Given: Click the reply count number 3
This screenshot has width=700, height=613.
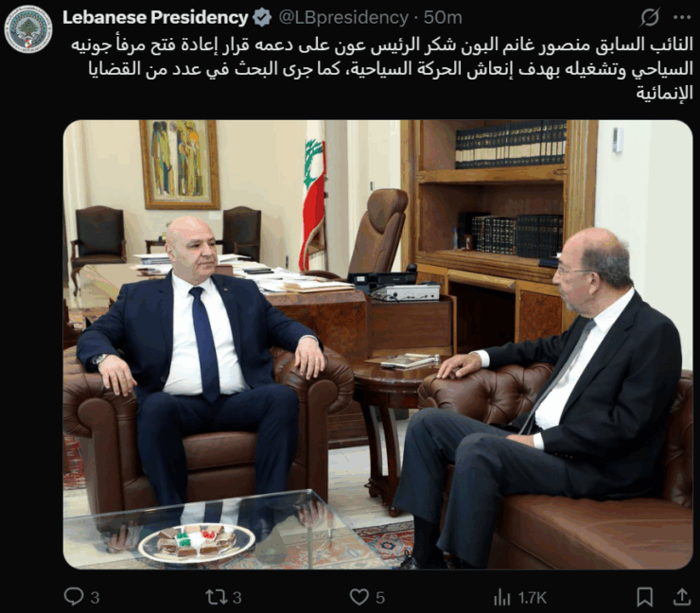Looking at the screenshot, I should (95, 597).
